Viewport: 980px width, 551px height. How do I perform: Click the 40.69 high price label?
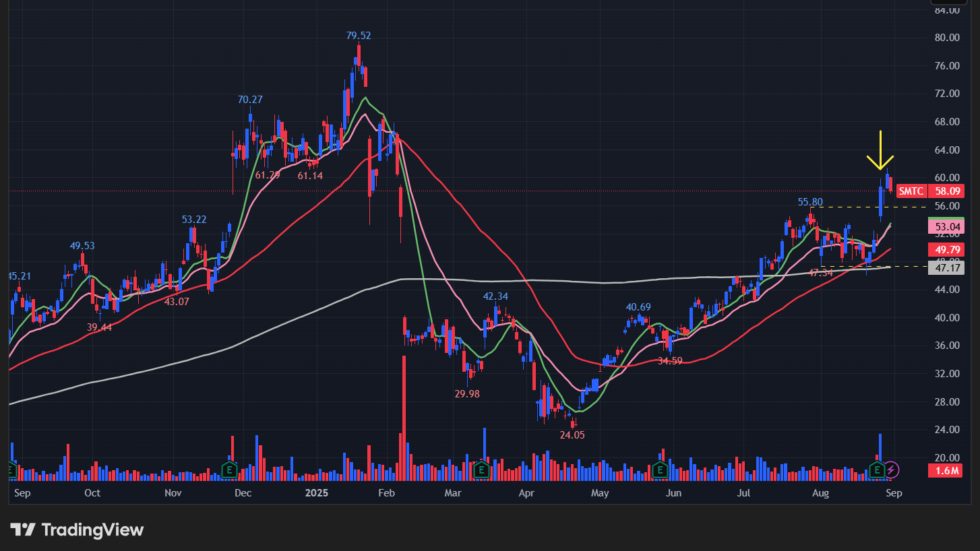(638, 307)
